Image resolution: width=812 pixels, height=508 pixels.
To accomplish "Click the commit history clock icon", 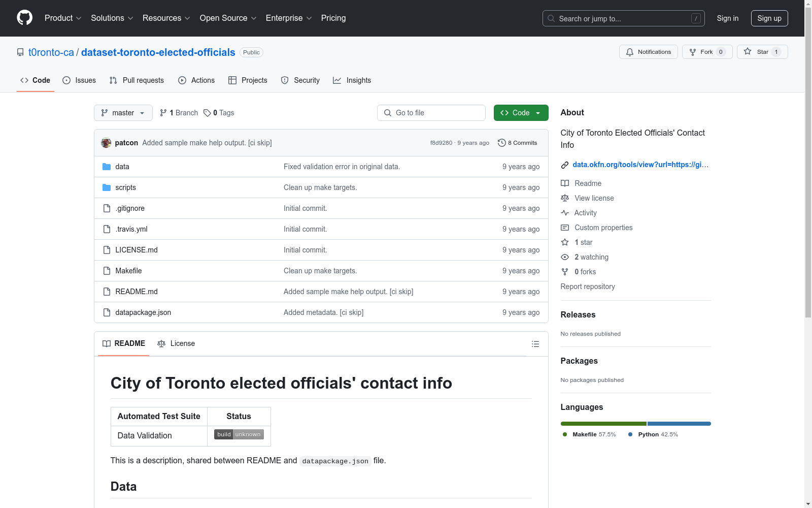I will (502, 143).
